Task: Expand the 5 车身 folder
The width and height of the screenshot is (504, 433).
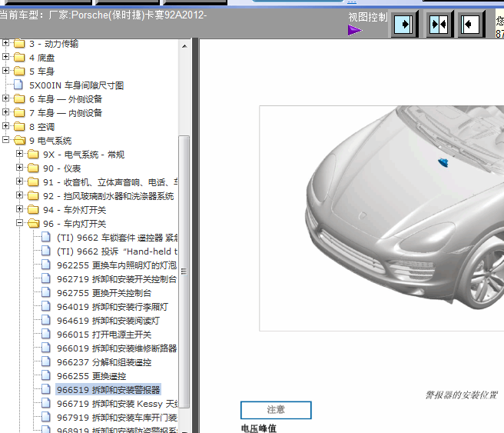Action: (5, 71)
